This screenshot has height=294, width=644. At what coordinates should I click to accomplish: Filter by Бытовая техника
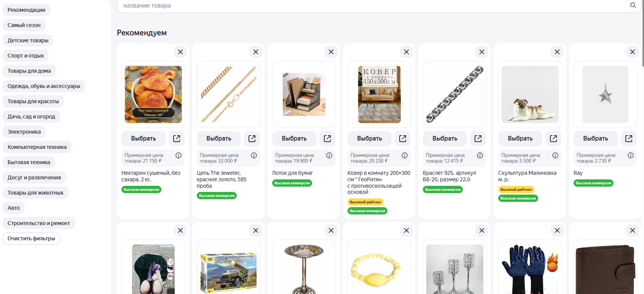point(29,162)
